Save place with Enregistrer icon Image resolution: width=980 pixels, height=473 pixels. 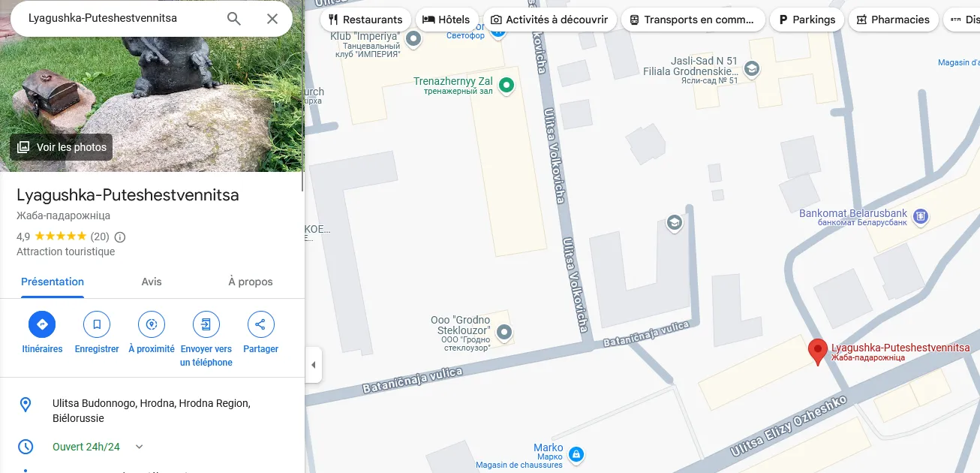[x=97, y=324]
